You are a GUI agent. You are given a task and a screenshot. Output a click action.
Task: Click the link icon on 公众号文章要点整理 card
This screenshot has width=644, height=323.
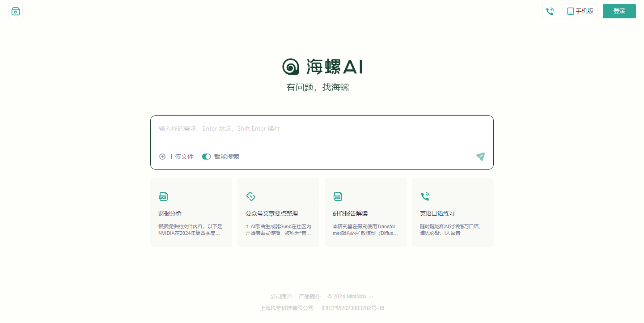click(250, 196)
